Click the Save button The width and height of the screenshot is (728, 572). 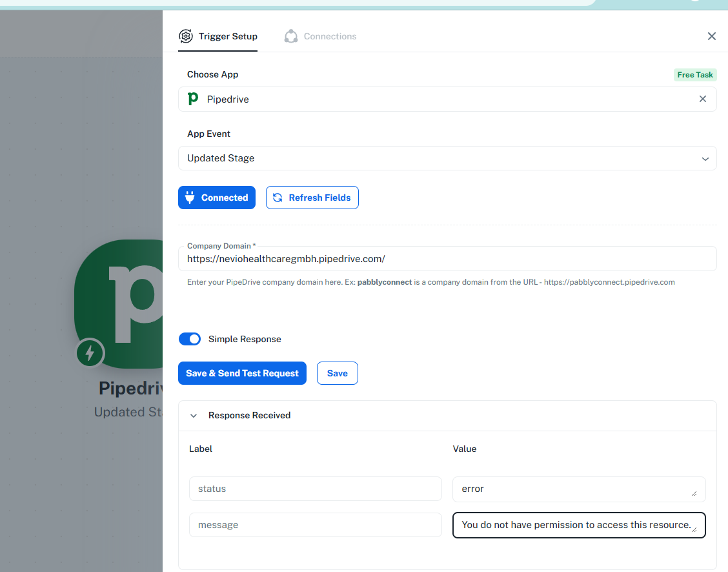(337, 373)
